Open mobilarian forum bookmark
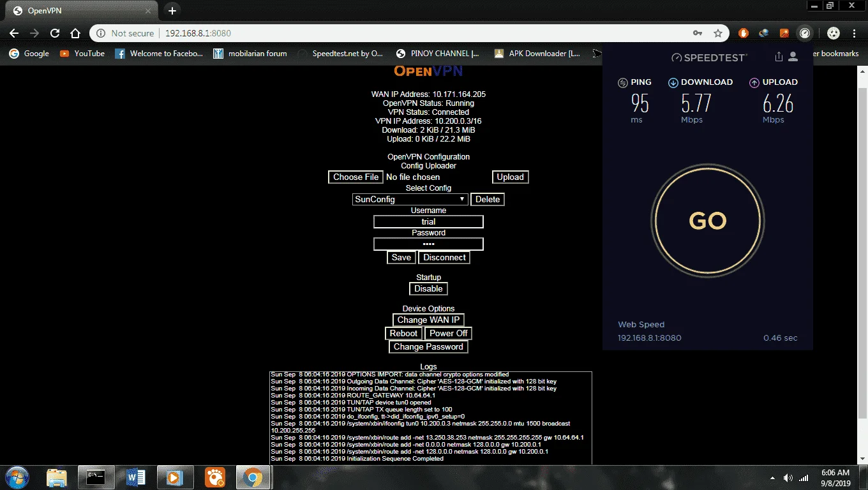 pyautogui.click(x=251, y=54)
